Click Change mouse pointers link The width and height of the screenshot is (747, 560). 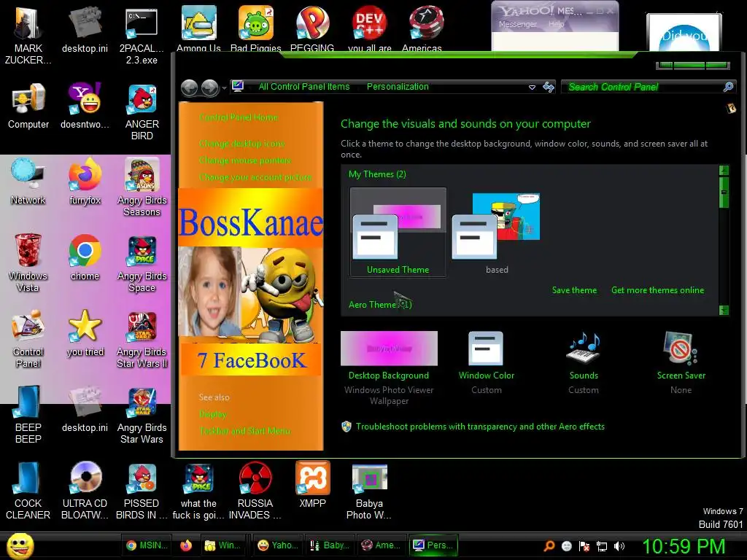(245, 160)
